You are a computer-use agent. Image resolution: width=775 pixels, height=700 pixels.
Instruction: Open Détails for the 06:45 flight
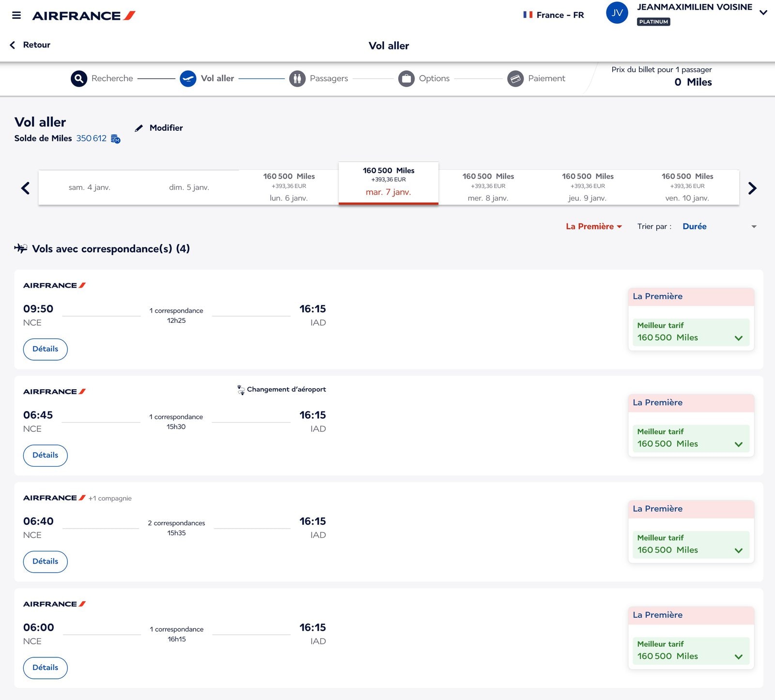coord(46,456)
